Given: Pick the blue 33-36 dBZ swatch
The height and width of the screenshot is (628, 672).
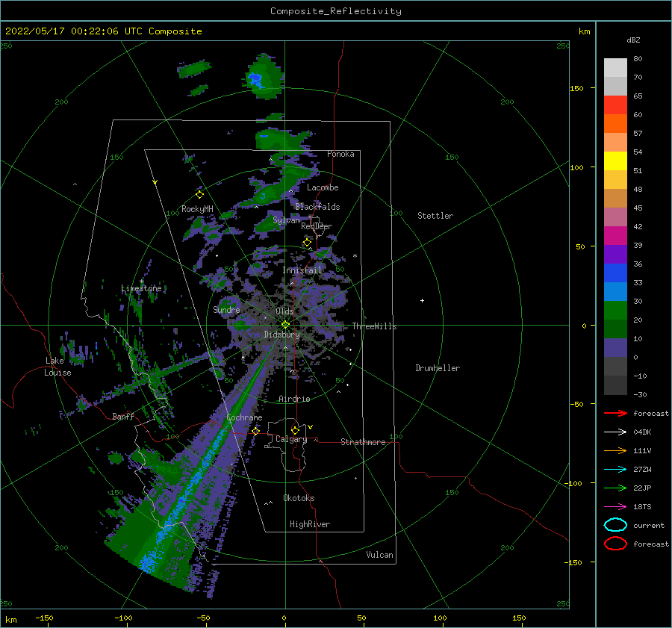Looking at the screenshot, I should [x=615, y=273].
